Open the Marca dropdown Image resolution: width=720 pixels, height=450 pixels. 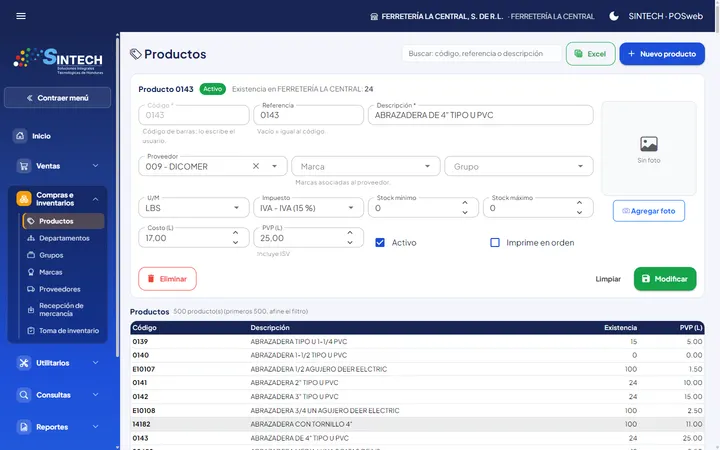pos(366,166)
